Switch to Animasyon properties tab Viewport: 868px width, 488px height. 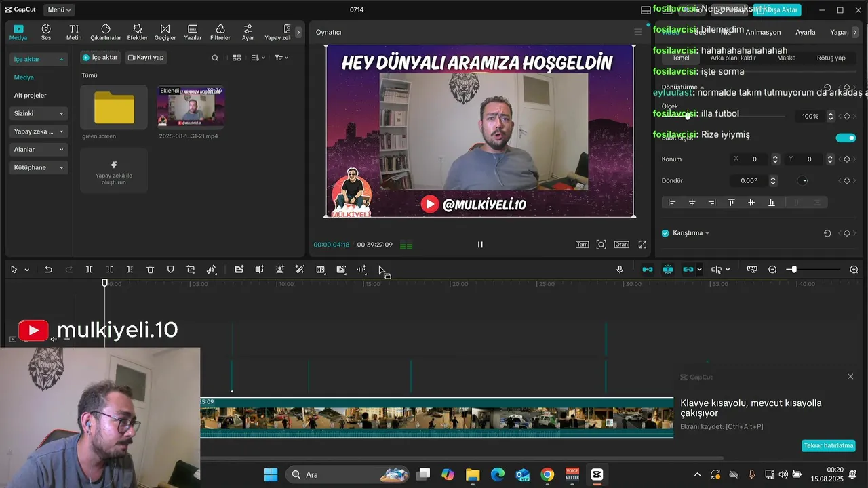click(763, 32)
